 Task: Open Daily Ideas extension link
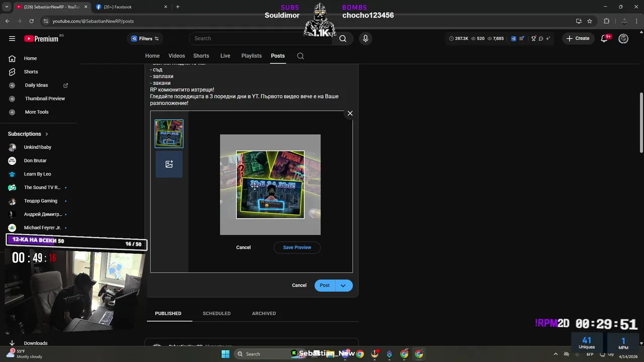click(x=38, y=85)
